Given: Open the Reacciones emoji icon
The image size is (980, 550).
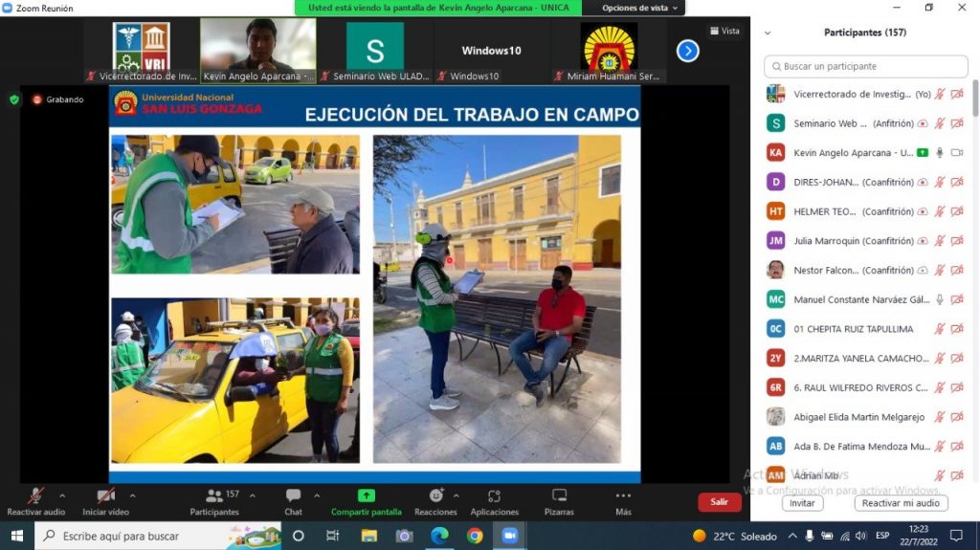Looking at the screenshot, I should pyautogui.click(x=436, y=495).
